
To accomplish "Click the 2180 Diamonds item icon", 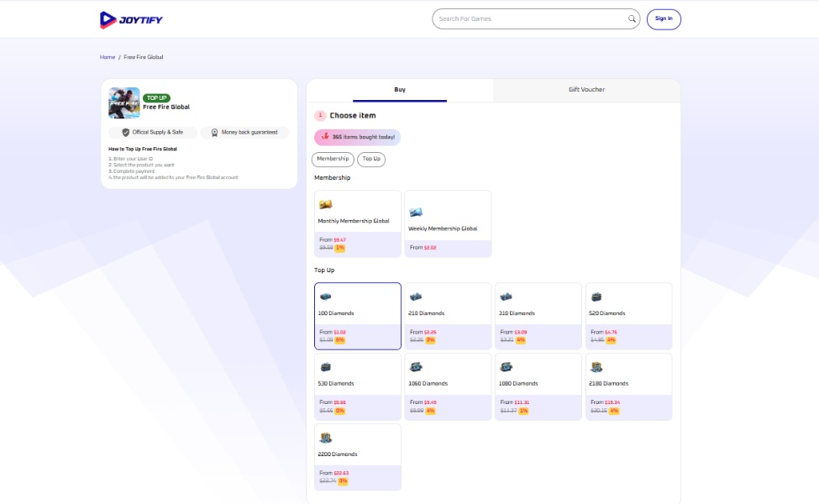I will 596,367.
